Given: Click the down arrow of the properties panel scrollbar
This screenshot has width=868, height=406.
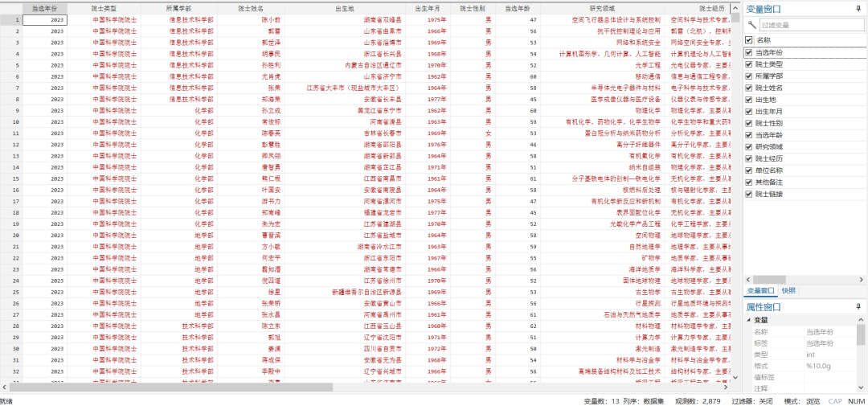Looking at the screenshot, I should pyautogui.click(x=861, y=388).
